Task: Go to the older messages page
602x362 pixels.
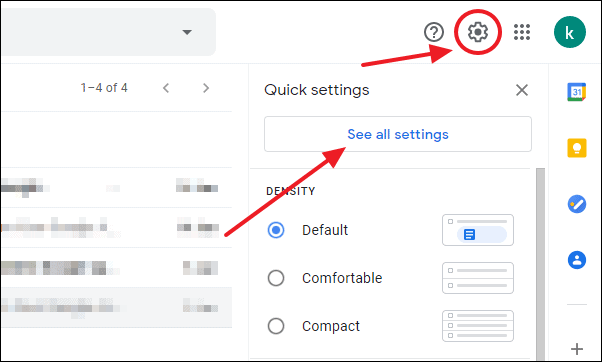Action: (206, 88)
